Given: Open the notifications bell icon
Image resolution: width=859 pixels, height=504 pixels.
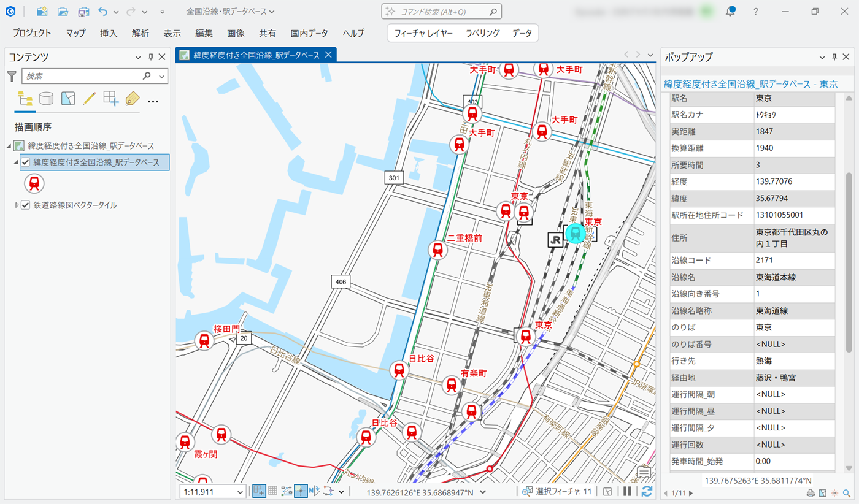Looking at the screenshot, I should point(730,12).
